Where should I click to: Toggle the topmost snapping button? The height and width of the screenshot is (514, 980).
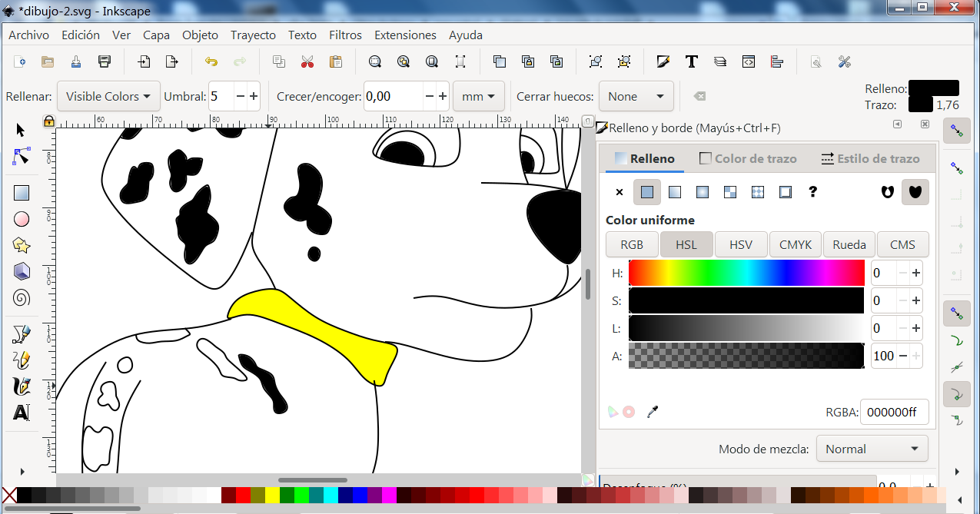956,131
